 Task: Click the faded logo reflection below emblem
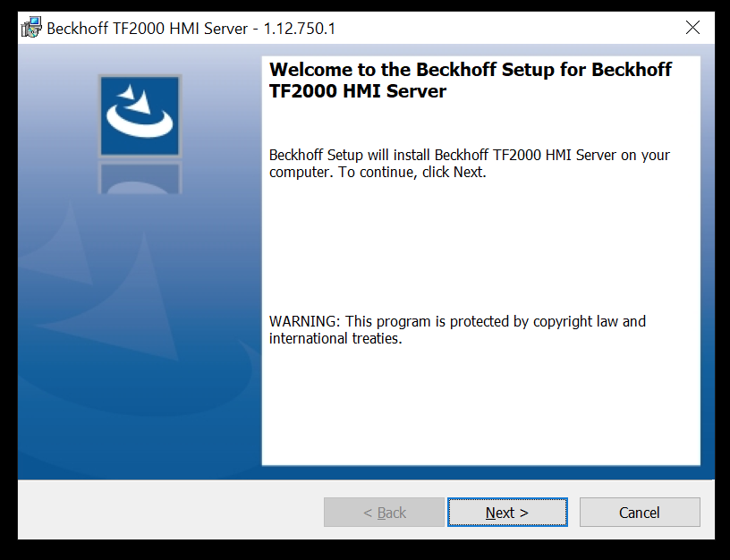pos(140,178)
